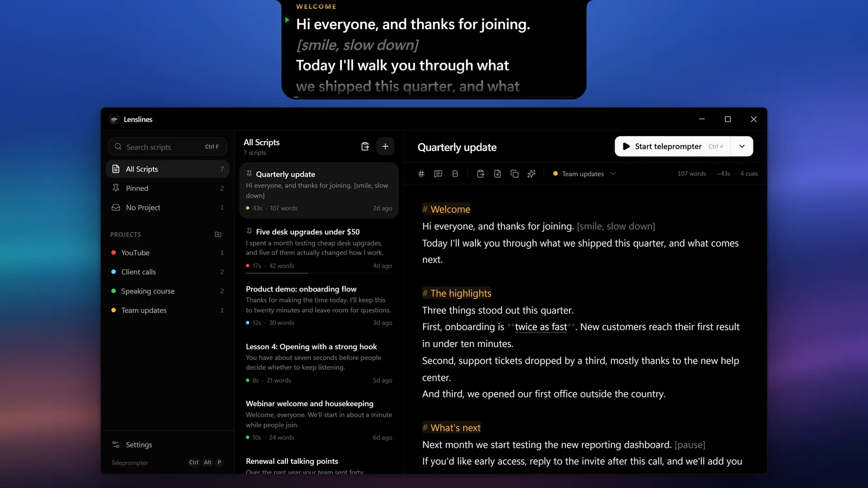Click the new project folder icon next to PROJECTS
Viewport: 868px width, 488px height.
pyautogui.click(x=218, y=234)
